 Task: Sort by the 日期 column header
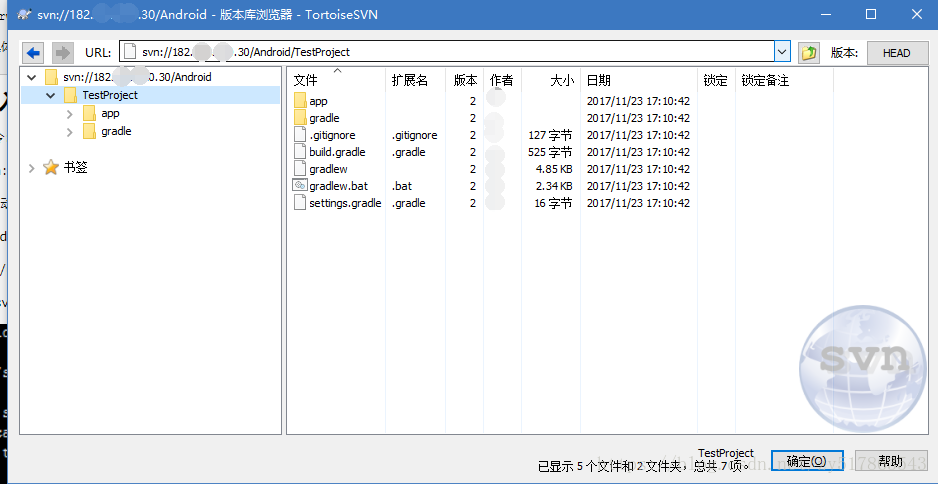coord(639,80)
